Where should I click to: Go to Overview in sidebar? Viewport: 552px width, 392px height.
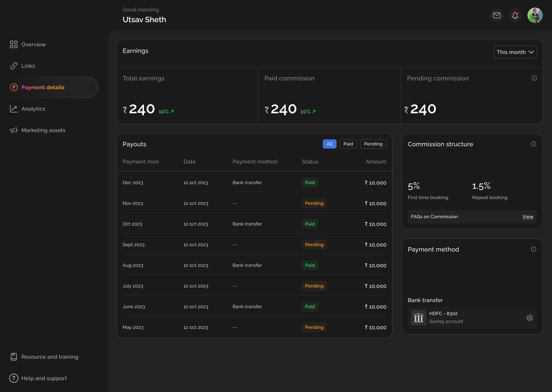point(33,45)
